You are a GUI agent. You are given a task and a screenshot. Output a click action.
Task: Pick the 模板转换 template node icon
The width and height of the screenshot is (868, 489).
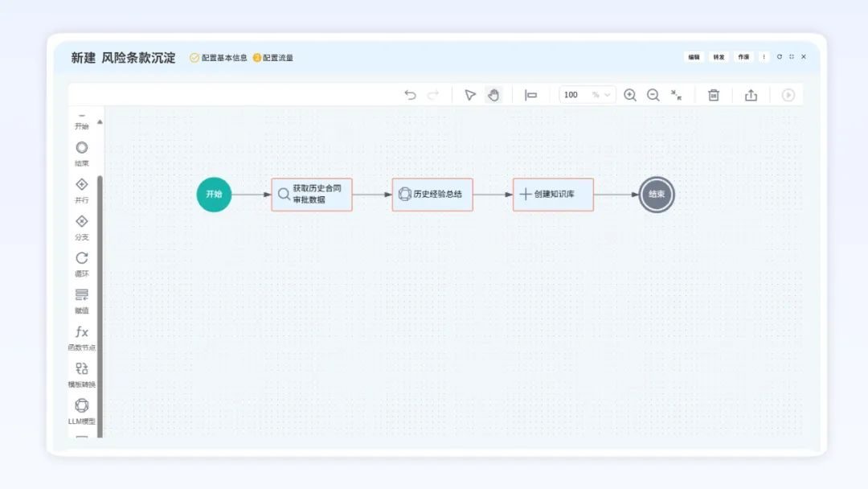tap(81, 368)
